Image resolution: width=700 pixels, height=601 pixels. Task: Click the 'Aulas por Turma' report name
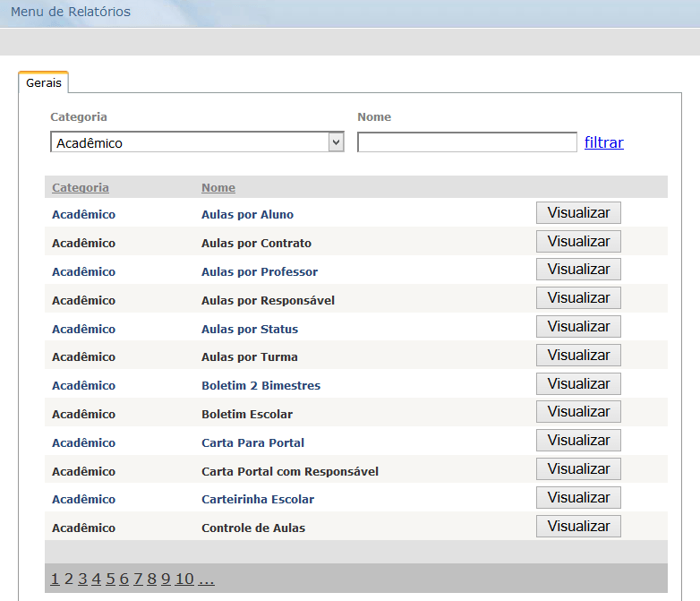pyautogui.click(x=249, y=357)
